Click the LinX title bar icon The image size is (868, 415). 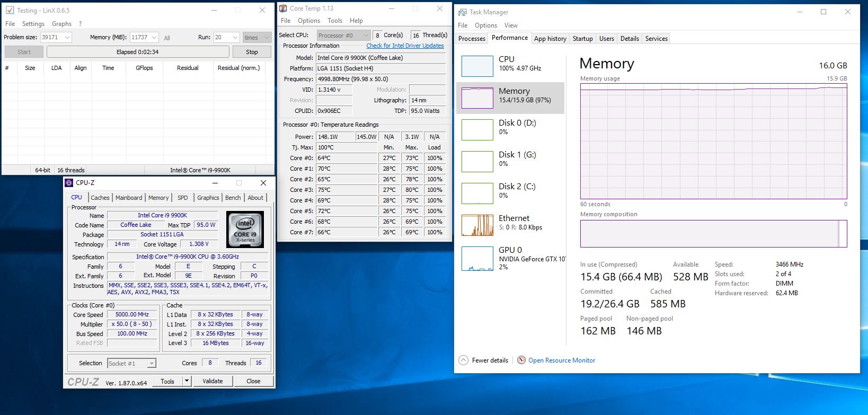[x=10, y=10]
